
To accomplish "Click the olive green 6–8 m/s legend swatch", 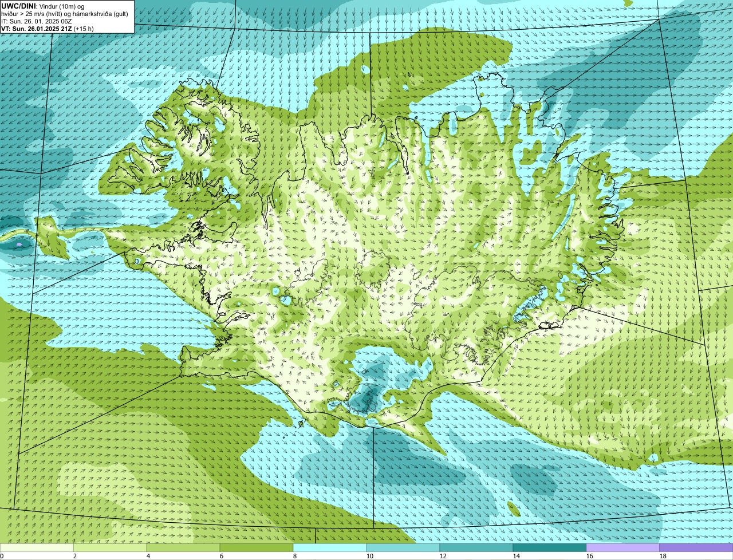I will click(x=257, y=547).
